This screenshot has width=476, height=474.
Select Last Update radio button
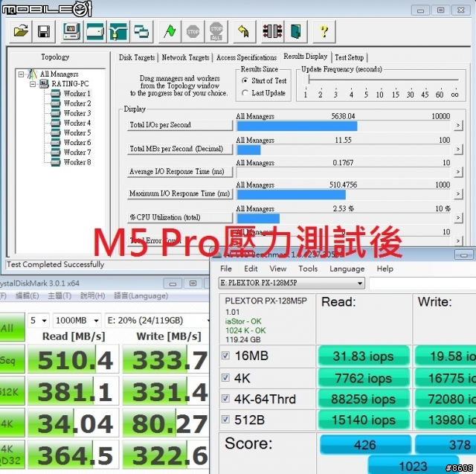245,93
